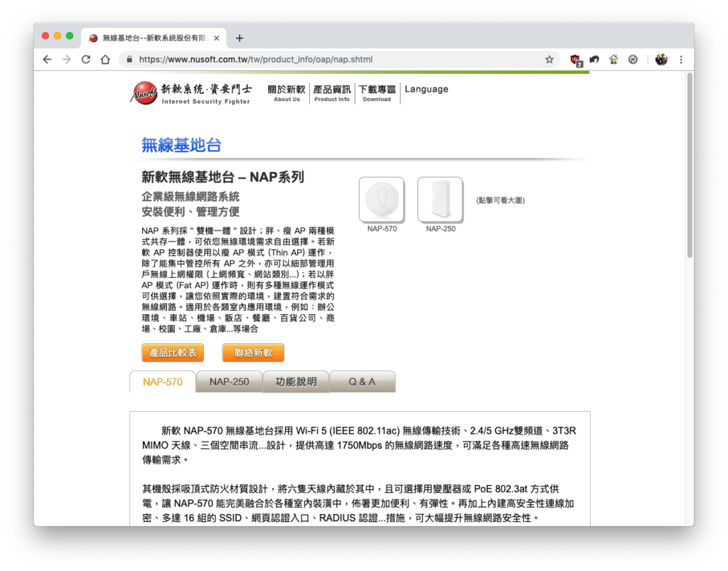
Task: Click the Nusoft logo
Action: 191,93
